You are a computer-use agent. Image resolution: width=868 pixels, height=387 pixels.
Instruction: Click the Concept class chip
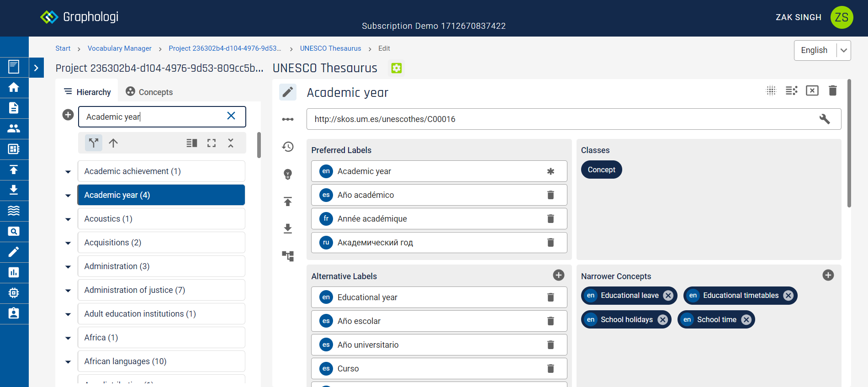(x=601, y=170)
